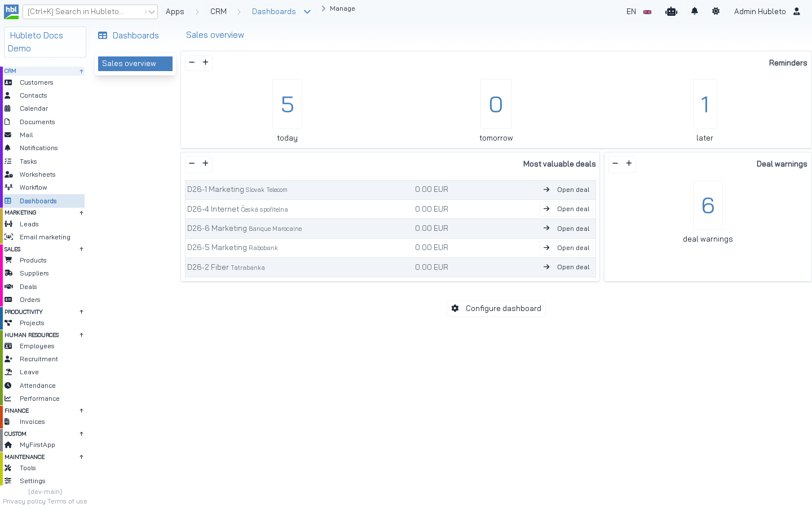Click the Hubleto hbl logo
812x508 pixels.
pos(11,11)
